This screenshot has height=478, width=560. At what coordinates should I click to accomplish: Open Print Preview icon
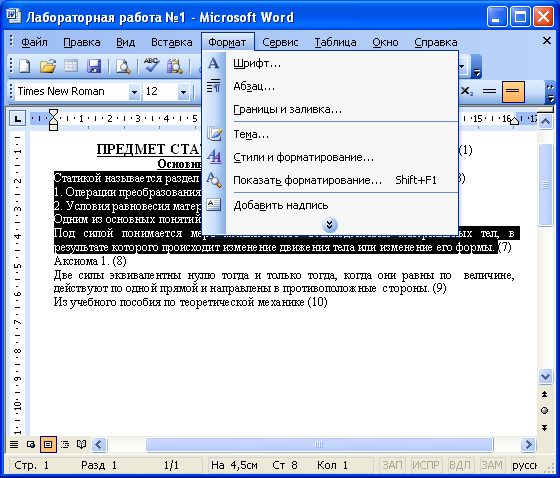(123, 66)
